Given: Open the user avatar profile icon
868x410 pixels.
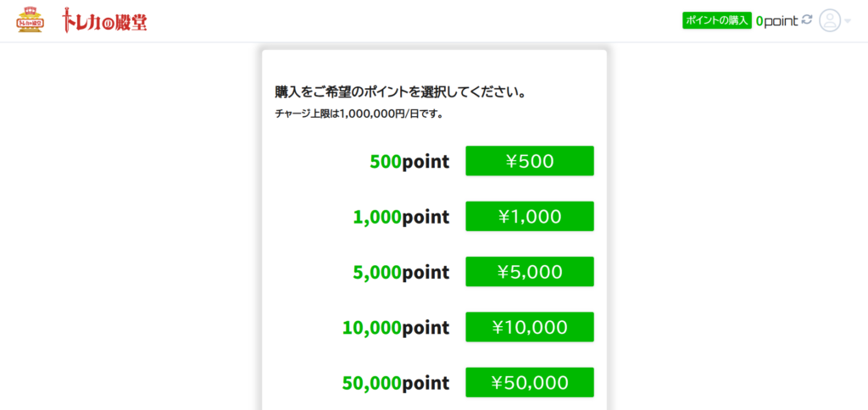Looking at the screenshot, I should point(830,20).
